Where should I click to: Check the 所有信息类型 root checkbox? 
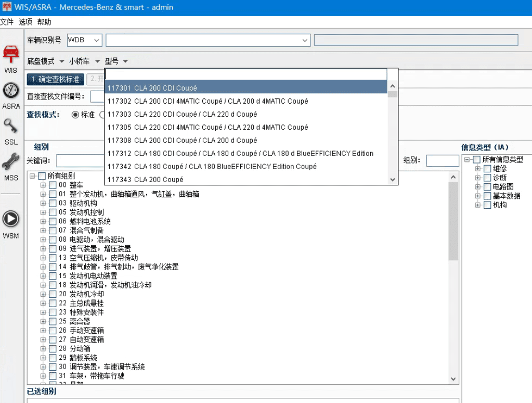point(476,160)
